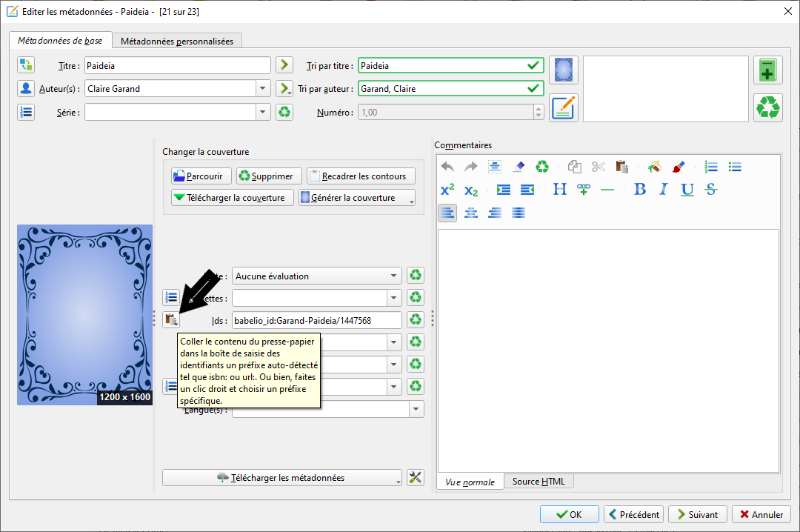Viewport: 800px width, 532px height.
Task: Click the book cover thumbnail
Action: click(x=84, y=314)
